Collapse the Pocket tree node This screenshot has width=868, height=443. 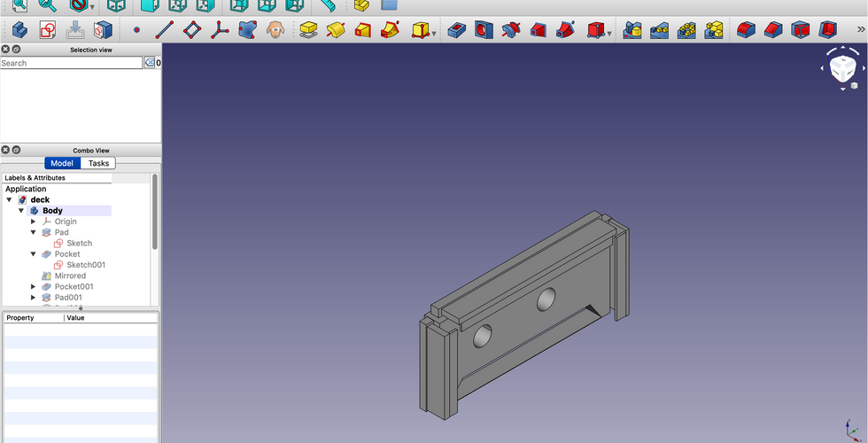34,254
